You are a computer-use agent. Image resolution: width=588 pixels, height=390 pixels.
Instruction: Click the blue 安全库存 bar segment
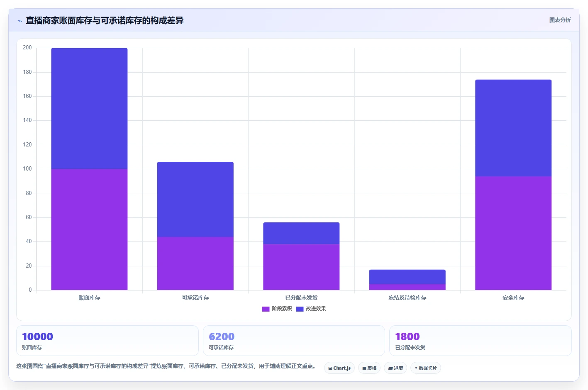[513, 128]
